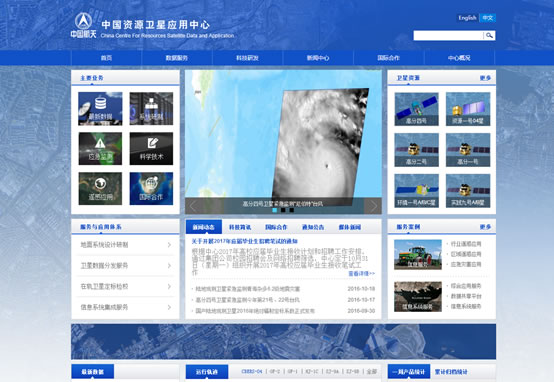The width and height of the screenshot is (554, 382).
Task: Select the 高分二号 satellite thumbnail
Action: pos(417,150)
